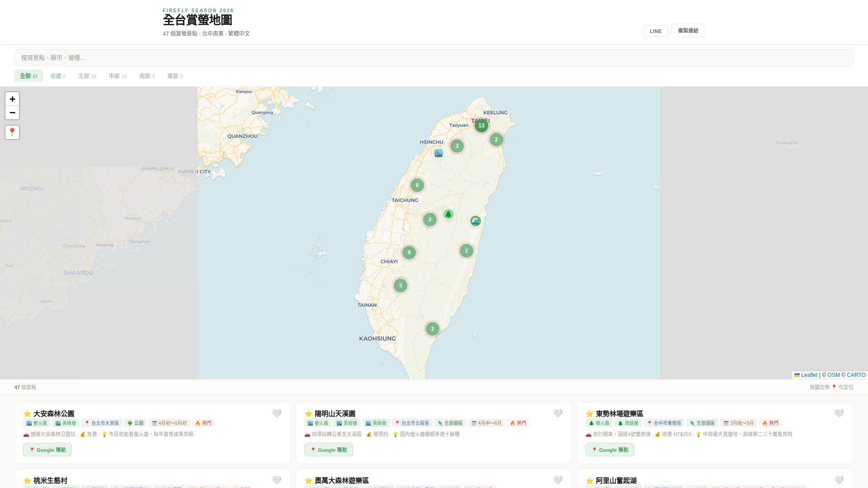Share the map via LINE button
Viewport: 868px width, 488px height.
(x=656, y=31)
